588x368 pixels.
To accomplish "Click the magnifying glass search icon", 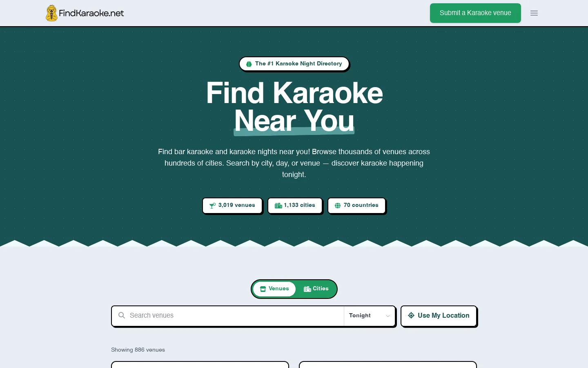I will (x=122, y=315).
